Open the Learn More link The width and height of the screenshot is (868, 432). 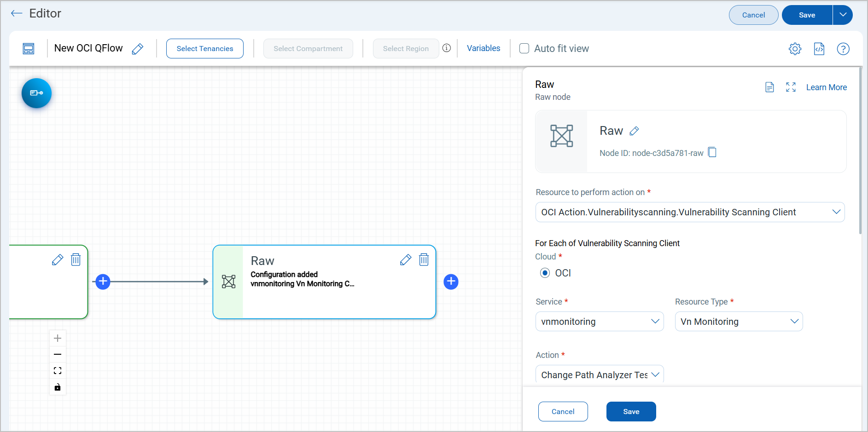coord(826,87)
